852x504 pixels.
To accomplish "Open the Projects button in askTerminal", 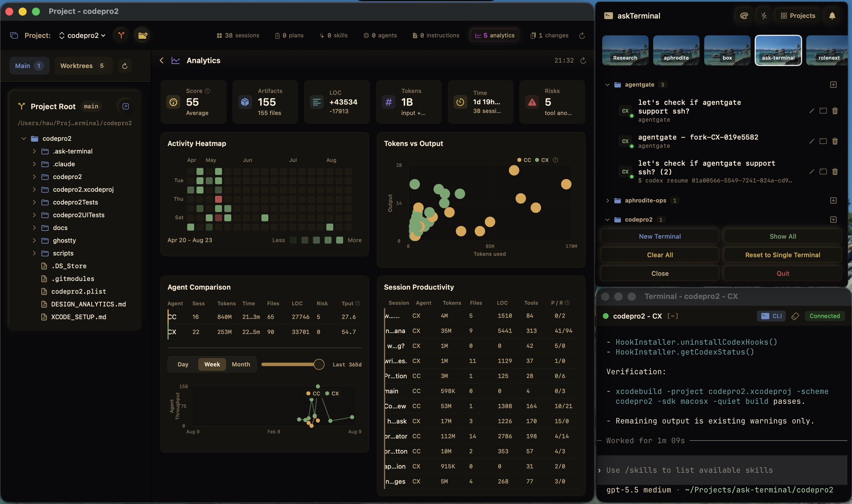I will 798,16.
